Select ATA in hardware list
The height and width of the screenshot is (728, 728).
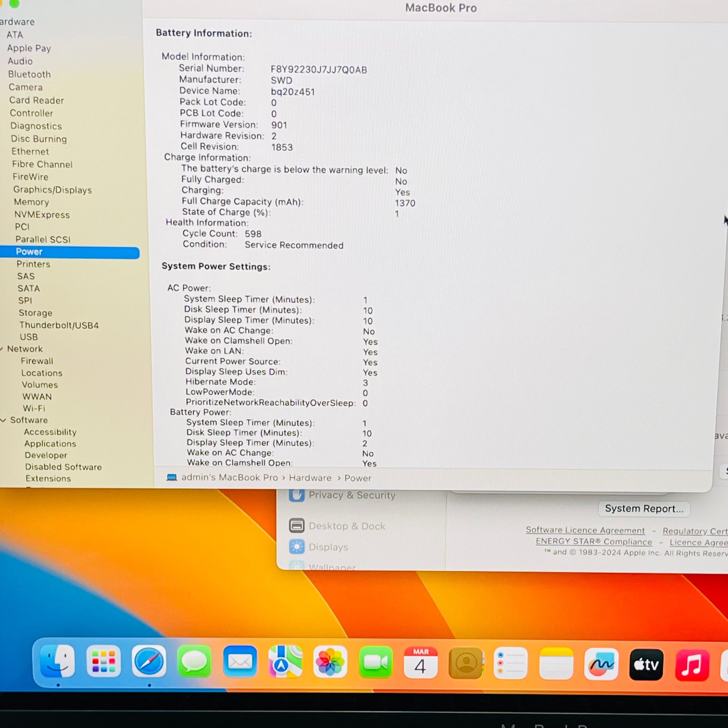(15, 35)
